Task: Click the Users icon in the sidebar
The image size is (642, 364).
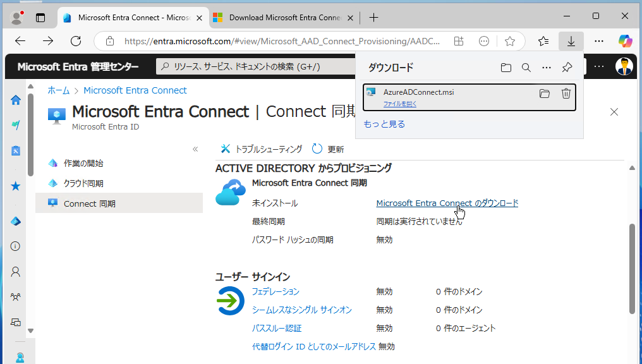Action: click(x=15, y=271)
